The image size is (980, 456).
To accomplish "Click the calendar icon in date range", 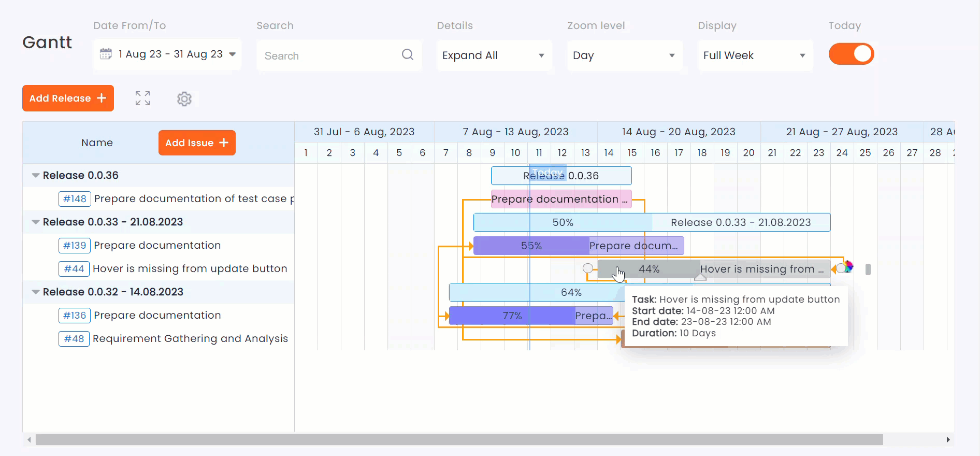I will coord(106,54).
